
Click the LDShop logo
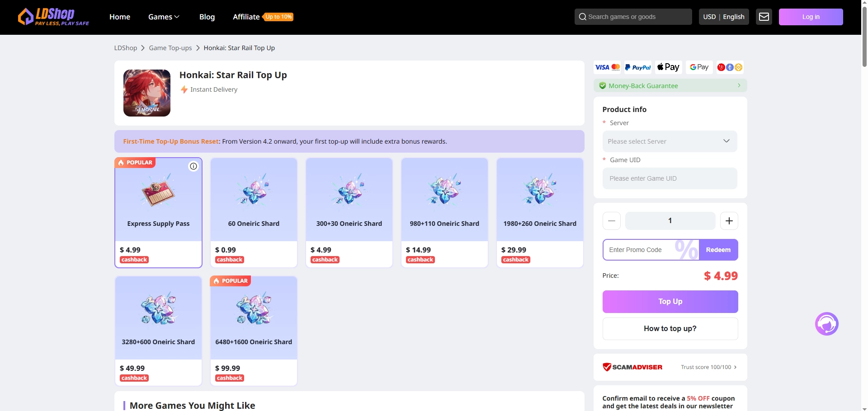[x=53, y=17]
